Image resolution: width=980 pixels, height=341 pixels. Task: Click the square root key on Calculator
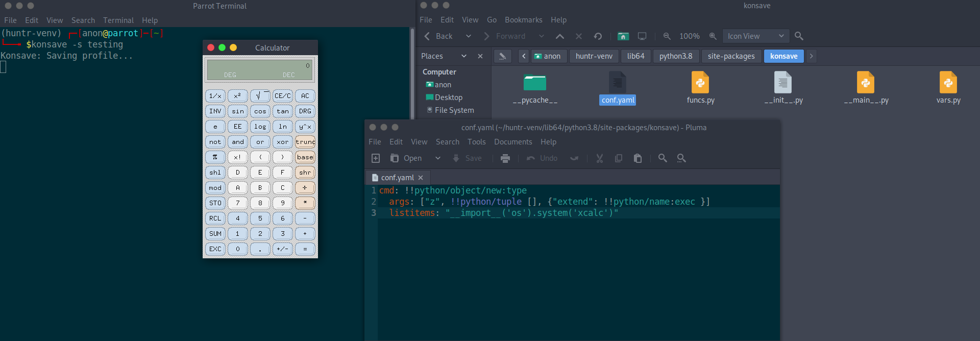[x=260, y=96]
